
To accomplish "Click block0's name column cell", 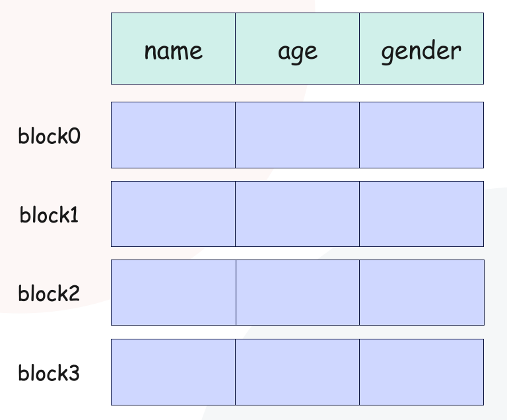I will coord(173,135).
